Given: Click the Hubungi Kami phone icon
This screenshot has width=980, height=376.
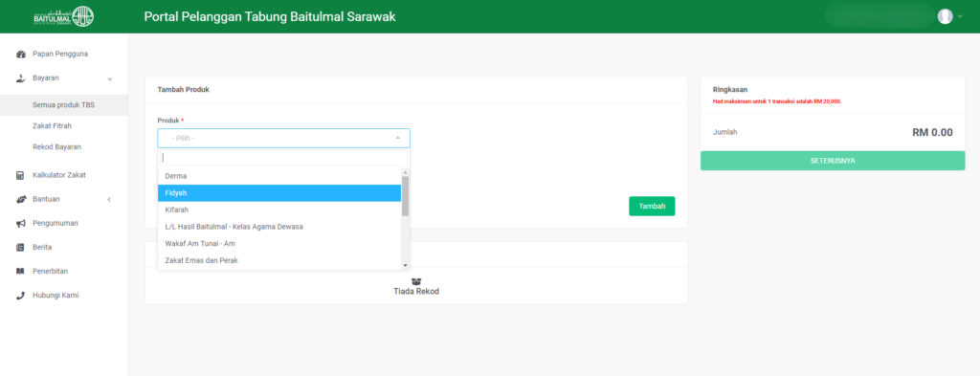Looking at the screenshot, I should click(20, 296).
